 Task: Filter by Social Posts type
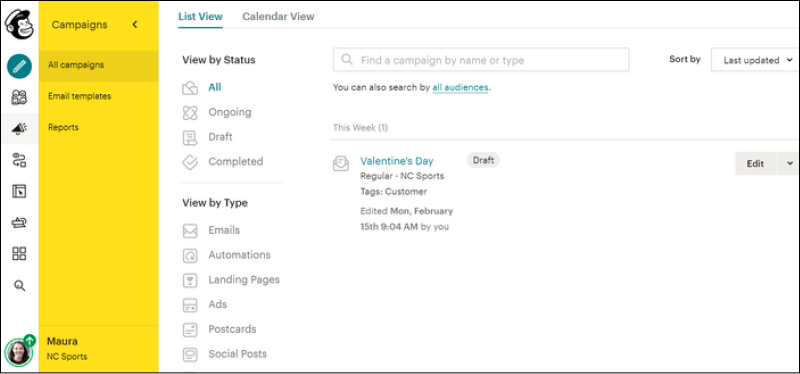237,354
